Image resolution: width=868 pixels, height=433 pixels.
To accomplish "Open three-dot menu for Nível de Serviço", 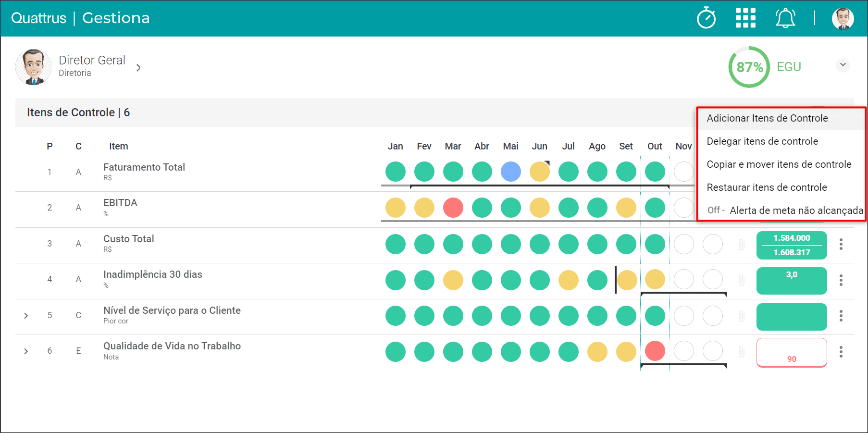I will coord(841,316).
